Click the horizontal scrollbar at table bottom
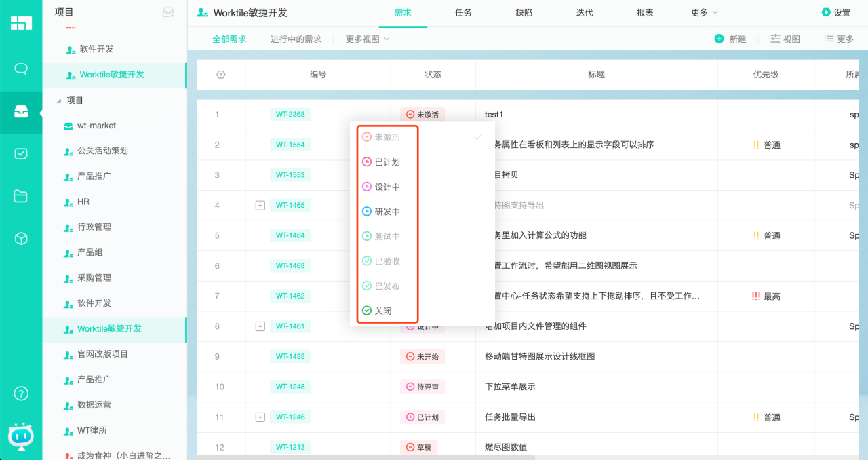868x460 pixels. 366,457
